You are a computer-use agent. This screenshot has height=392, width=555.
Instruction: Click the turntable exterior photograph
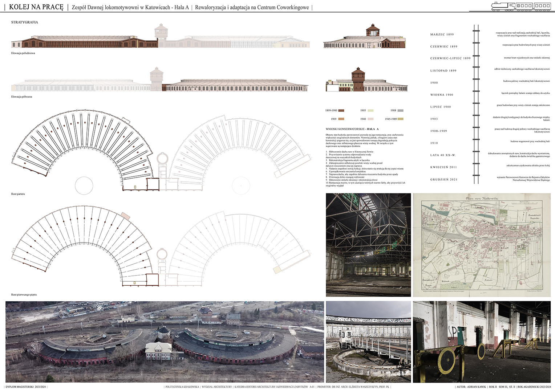pos(368,342)
